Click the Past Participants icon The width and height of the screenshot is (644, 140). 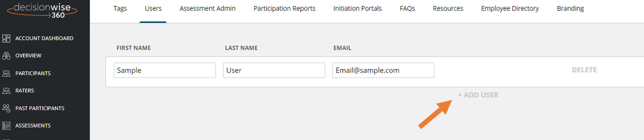[x=6, y=108]
